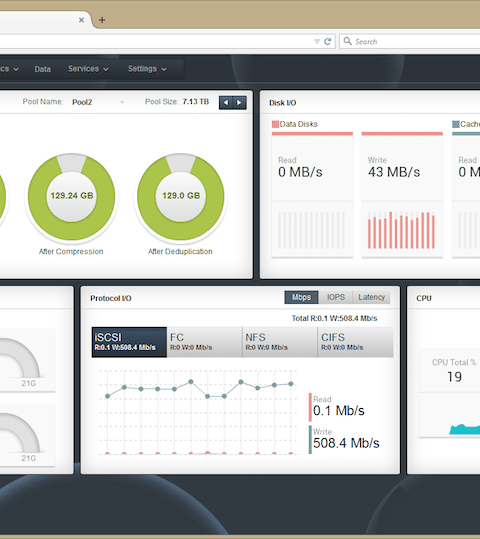Select the FC protocol tab

(205, 342)
